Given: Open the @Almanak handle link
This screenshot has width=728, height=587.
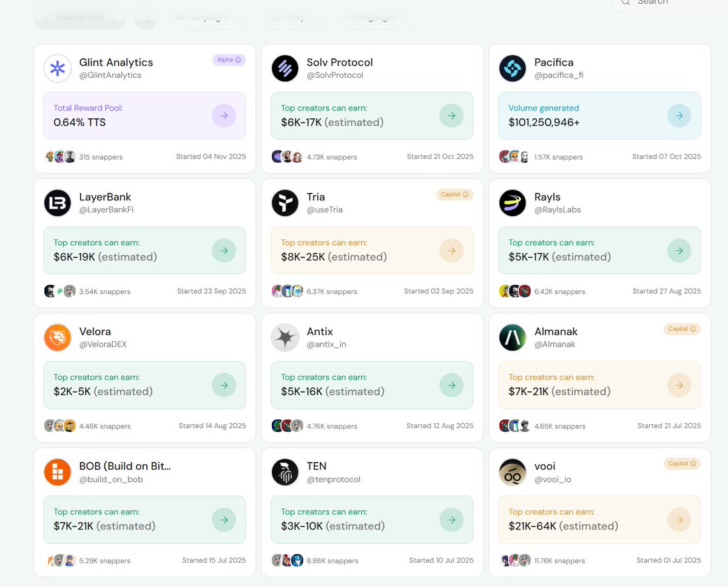Looking at the screenshot, I should (x=554, y=344).
